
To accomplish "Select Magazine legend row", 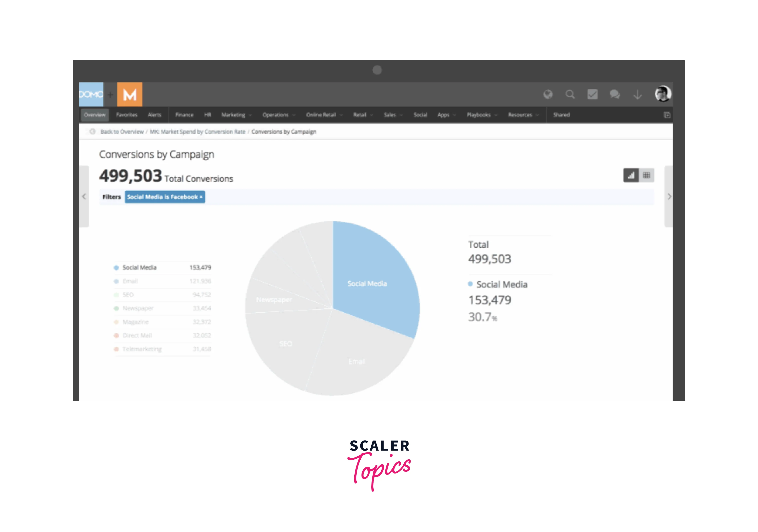I will tap(162, 322).
